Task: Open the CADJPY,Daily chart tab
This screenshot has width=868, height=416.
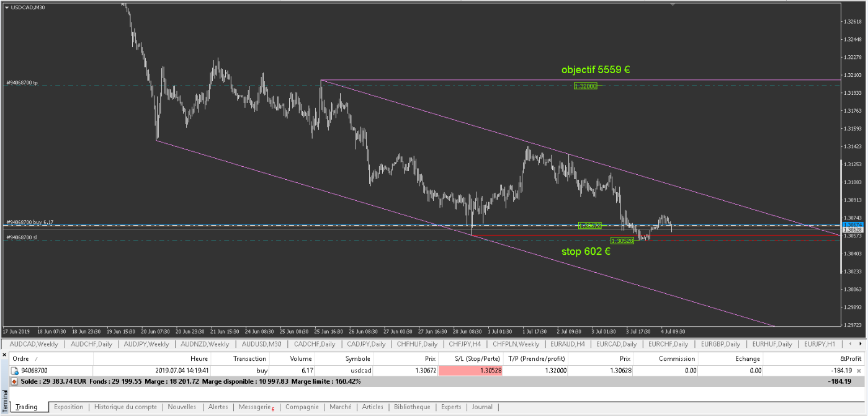Action: [x=366, y=343]
